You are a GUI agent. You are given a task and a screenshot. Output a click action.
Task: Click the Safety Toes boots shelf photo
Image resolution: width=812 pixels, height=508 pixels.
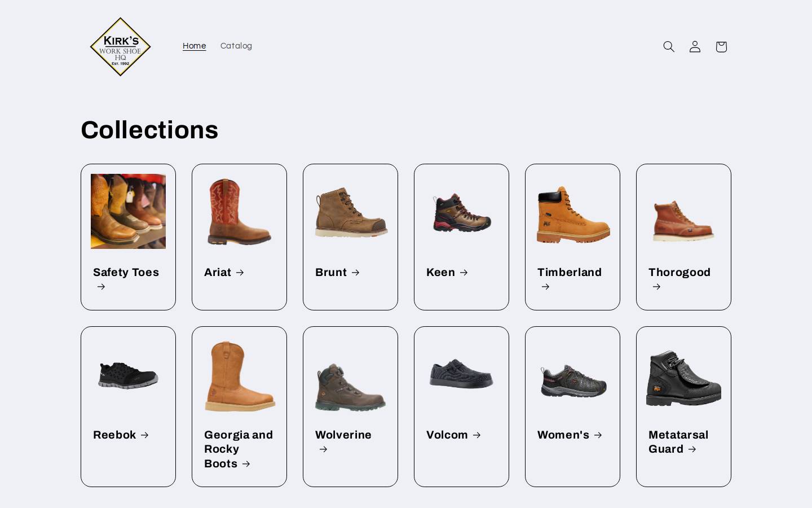pos(128,211)
